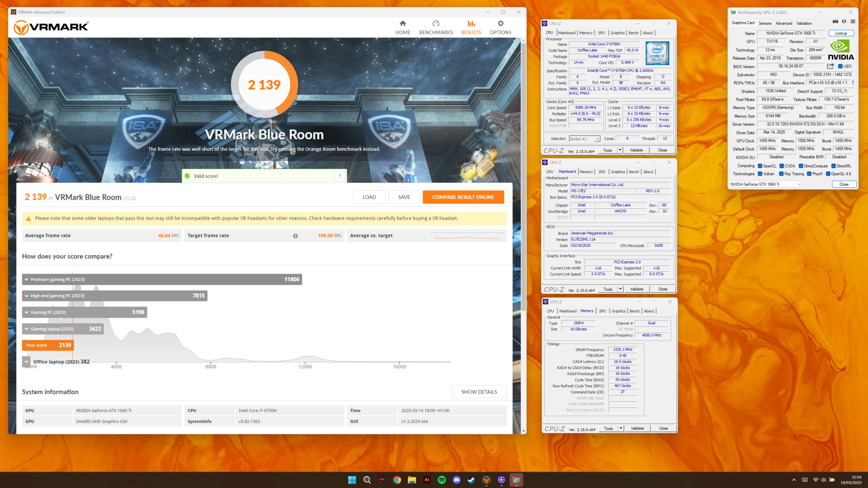This screenshot has height=488, width=868.
Task: Open the Windows Start menu
Action: coord(352,480)
